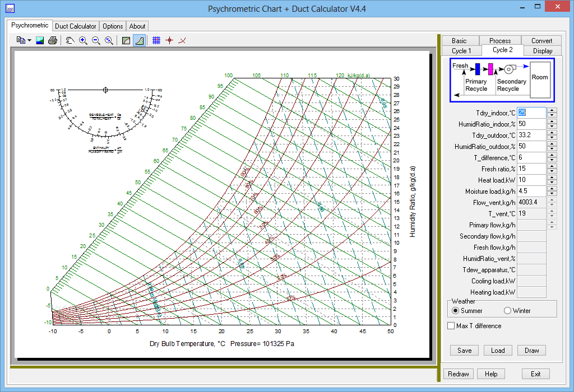The height and width of the screenshot is (392, 574).
Task: Open the Copy icon's dropdown arrow
Action: (29, 40)
